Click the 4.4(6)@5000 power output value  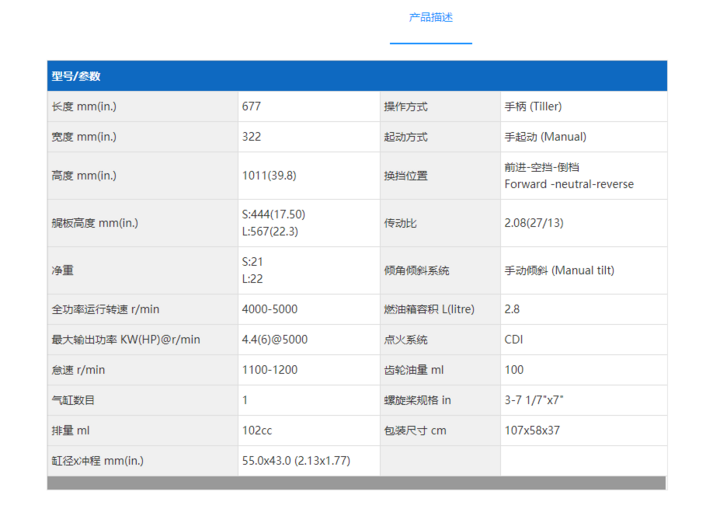(x=274, y=340)
